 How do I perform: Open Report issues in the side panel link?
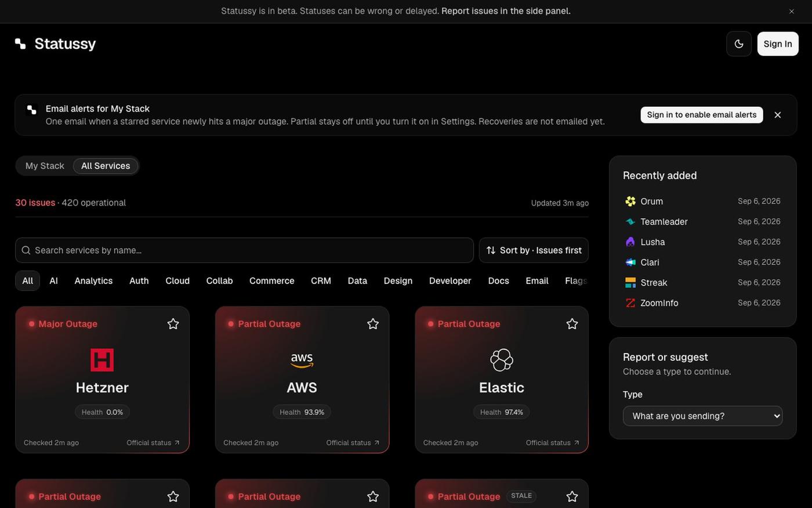[506, 11]
